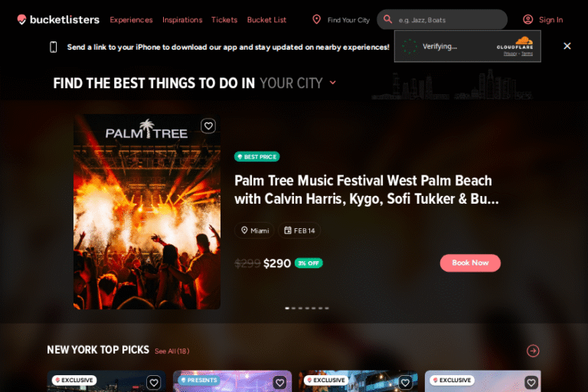Click the bucketlisters heart logo
Viewport: 588px width, 392px height.
click(21, 19)
